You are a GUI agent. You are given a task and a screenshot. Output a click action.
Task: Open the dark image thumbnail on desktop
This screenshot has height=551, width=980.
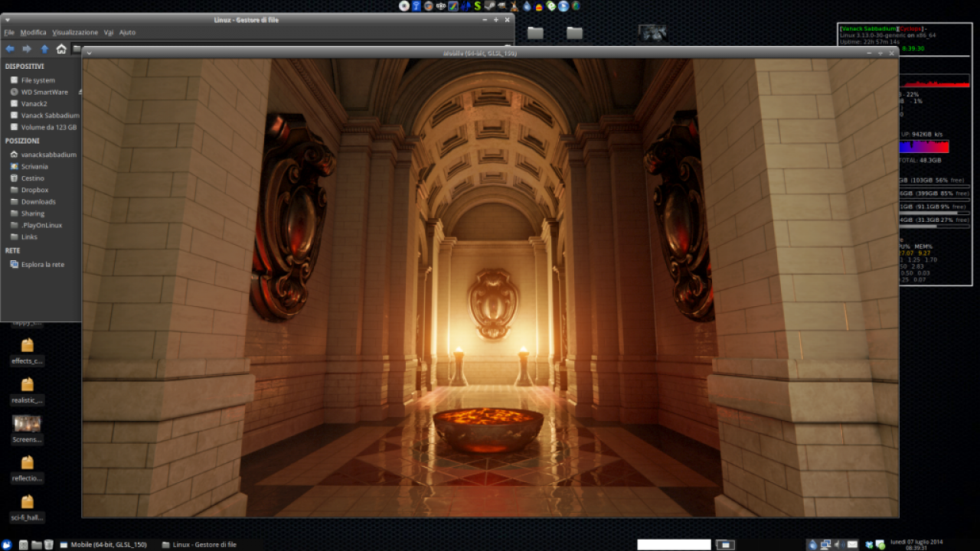(x=652, y=32)
